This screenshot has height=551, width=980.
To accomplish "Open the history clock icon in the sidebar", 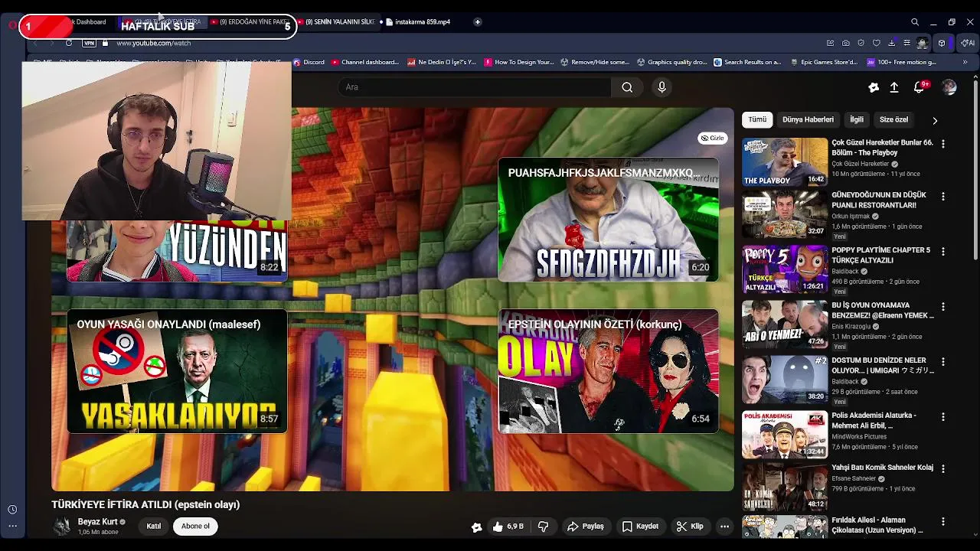I will 12,510.
